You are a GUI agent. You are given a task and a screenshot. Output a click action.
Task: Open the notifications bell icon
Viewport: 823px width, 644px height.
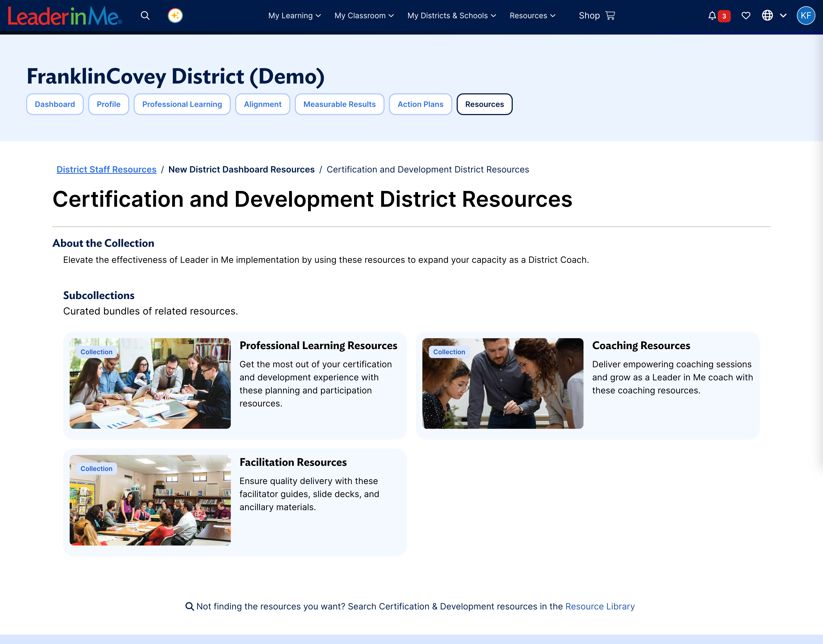coord(712,16)
